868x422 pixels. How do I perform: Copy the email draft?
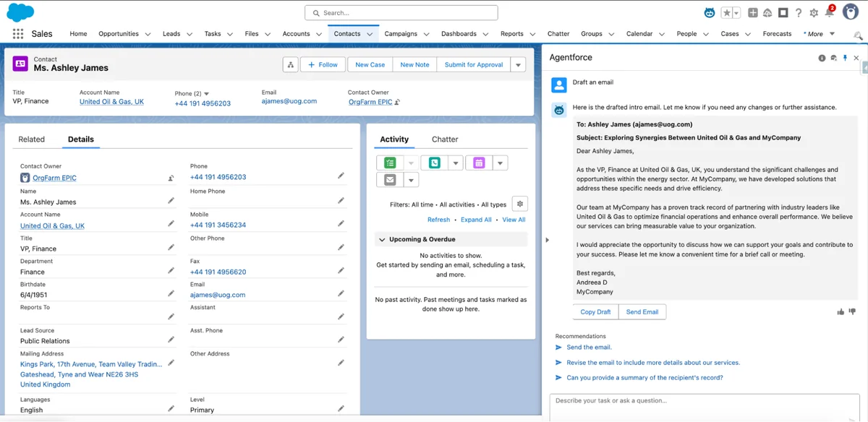(596, 312)
